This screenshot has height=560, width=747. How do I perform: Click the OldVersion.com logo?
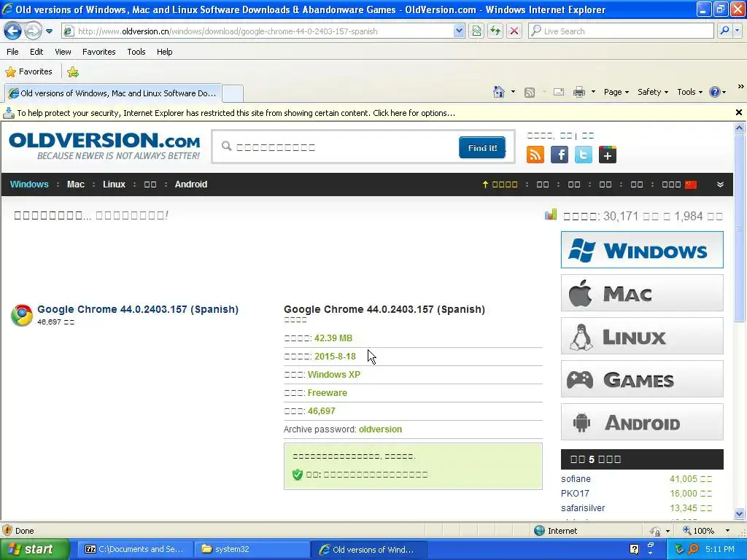[x=104, y=146]
